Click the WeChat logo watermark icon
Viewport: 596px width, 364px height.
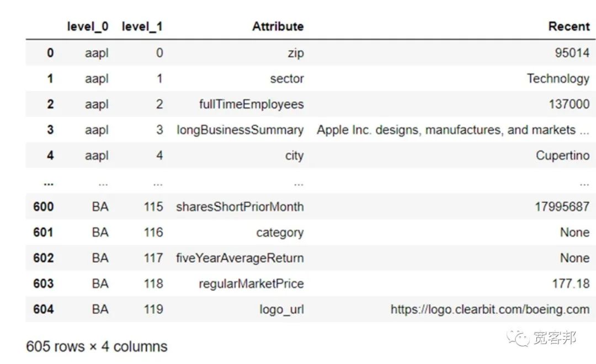click(517, 338)
